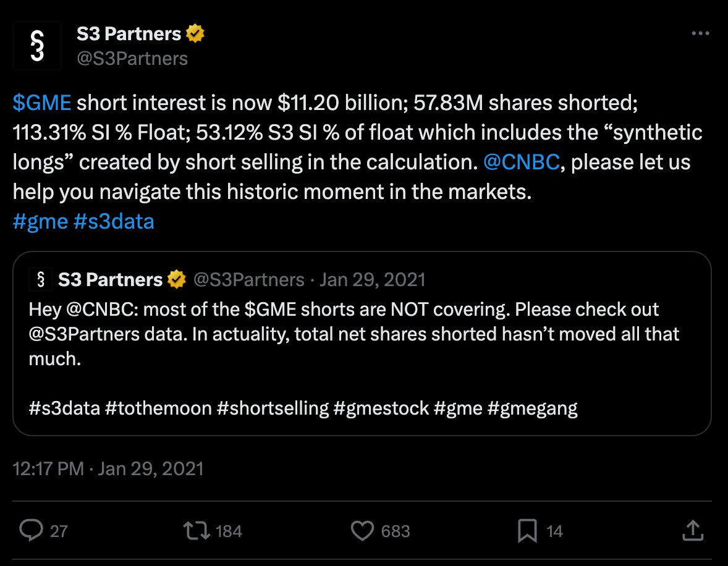Screen dimensions: 728x566
Task: Click the gold verified badge by author name
Action: pos(195,35)
